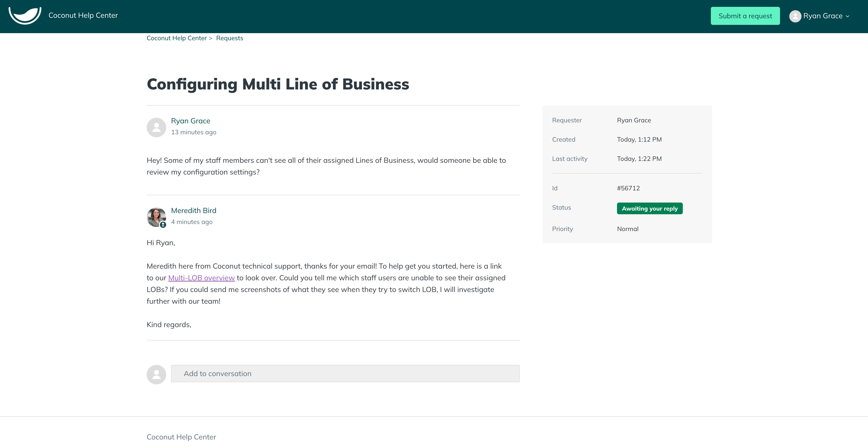Click the Coconut Help Center header title
The image size is (868, 448).
tap(83, 16)
